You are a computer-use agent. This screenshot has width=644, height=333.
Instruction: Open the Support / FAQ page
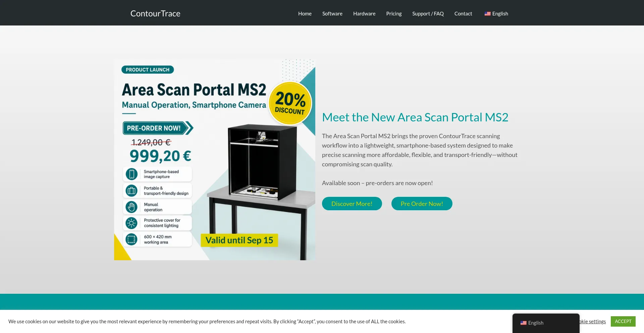click(428, 13)
